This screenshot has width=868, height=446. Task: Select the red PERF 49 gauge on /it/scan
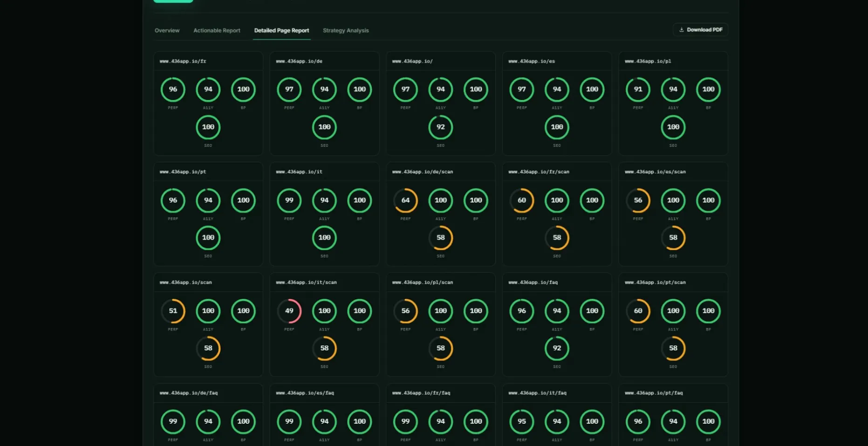point(289,311)
